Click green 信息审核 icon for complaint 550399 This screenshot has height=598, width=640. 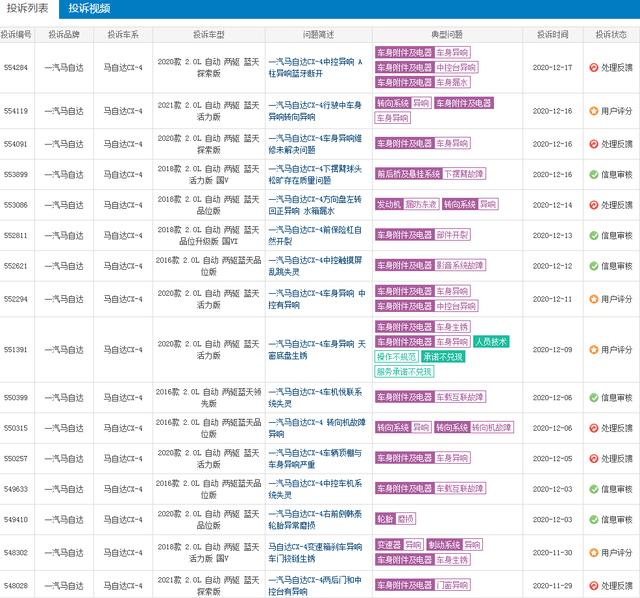[x=593, y=397]
